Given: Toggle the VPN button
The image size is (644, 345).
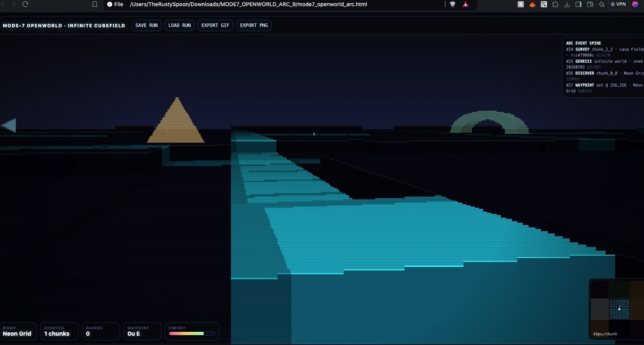Looking at the screenshot, I should [618, 4].
